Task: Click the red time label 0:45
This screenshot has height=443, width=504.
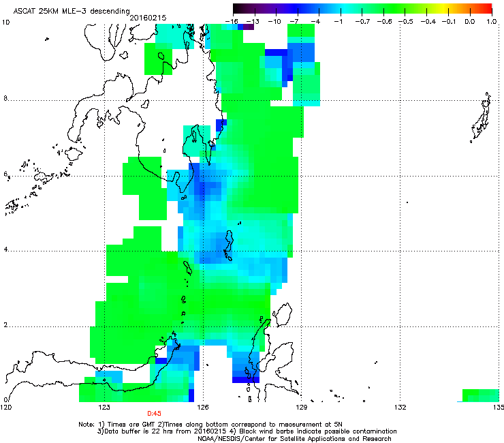Action: point(155,414)
